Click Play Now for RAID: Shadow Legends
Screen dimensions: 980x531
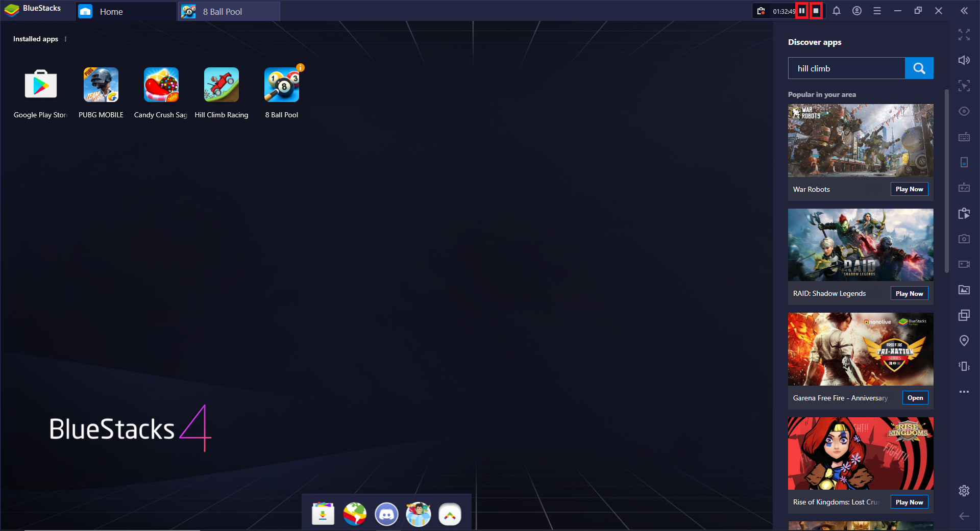pos(909,294)
